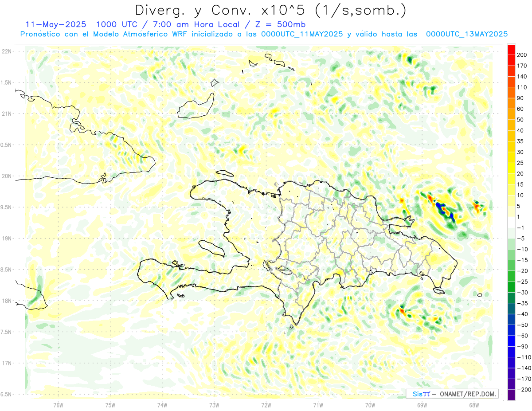Select the positive 15 colorbar value
This screenshot has height=411, width=532.
pyautogui.click(x=520, y=184)
